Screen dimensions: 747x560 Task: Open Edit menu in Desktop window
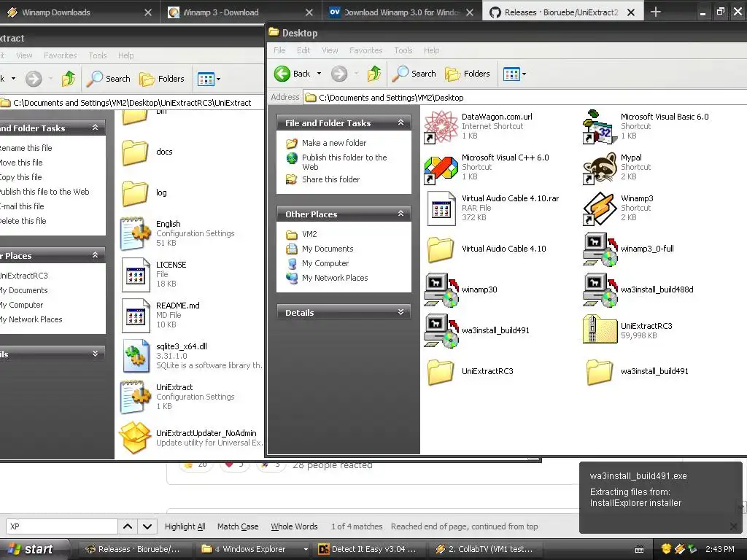coord(303,50)
